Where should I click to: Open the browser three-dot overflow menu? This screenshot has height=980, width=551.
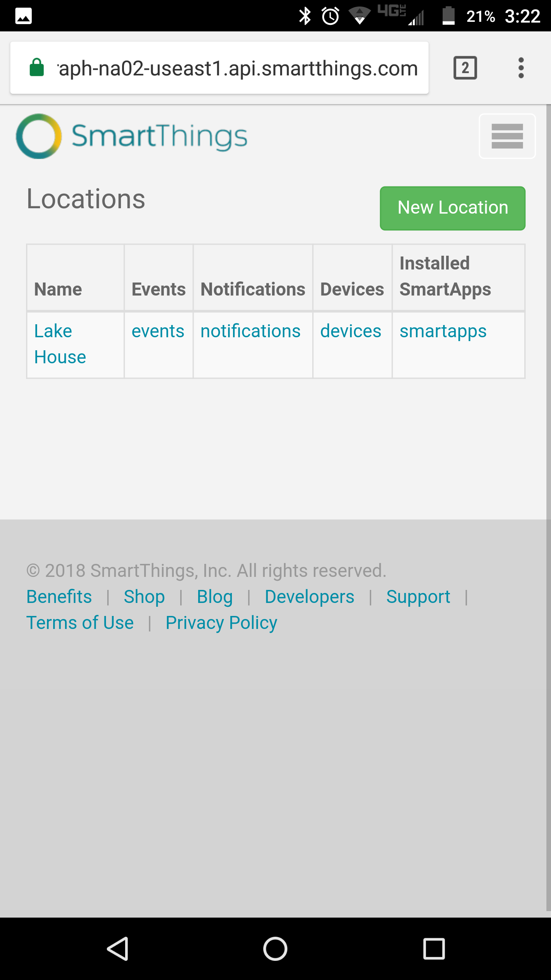tap(521, 68)
